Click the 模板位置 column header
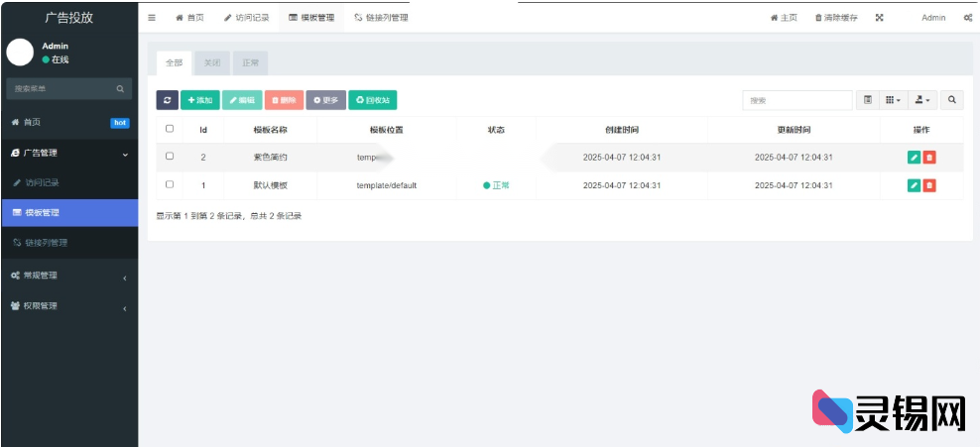The height and width of the screenshot is (447, 980). tap(386, 130)
